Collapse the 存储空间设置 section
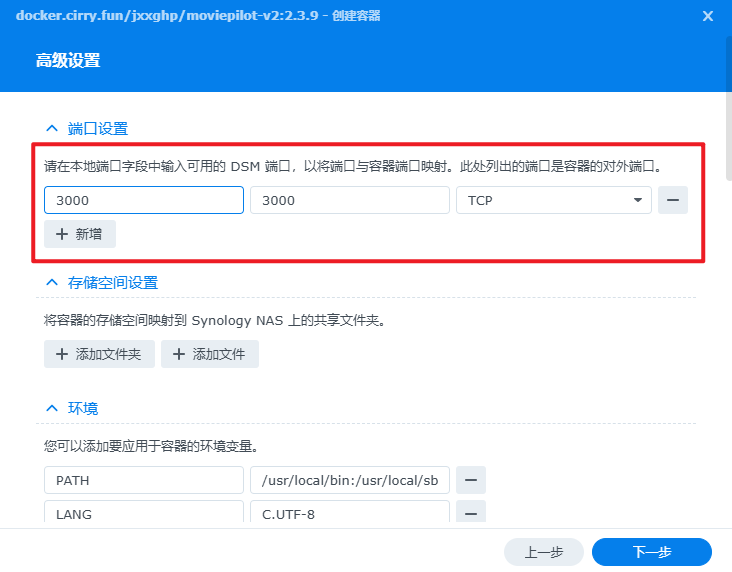The image size is (732, 572). pos(53,283)
